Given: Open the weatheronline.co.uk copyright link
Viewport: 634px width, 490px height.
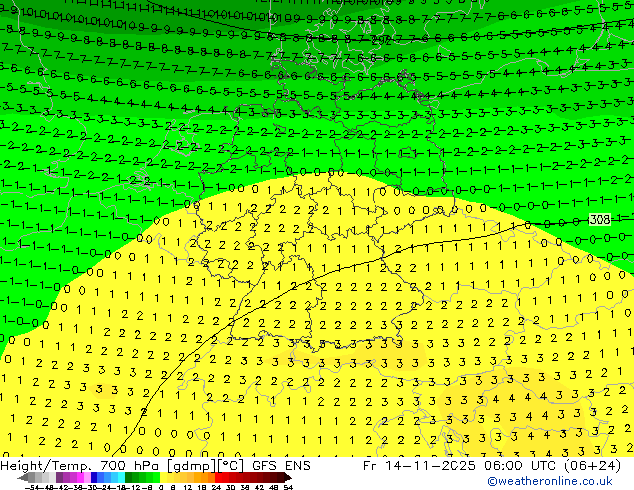Looking at the screenshot, I should coord(549,481).
